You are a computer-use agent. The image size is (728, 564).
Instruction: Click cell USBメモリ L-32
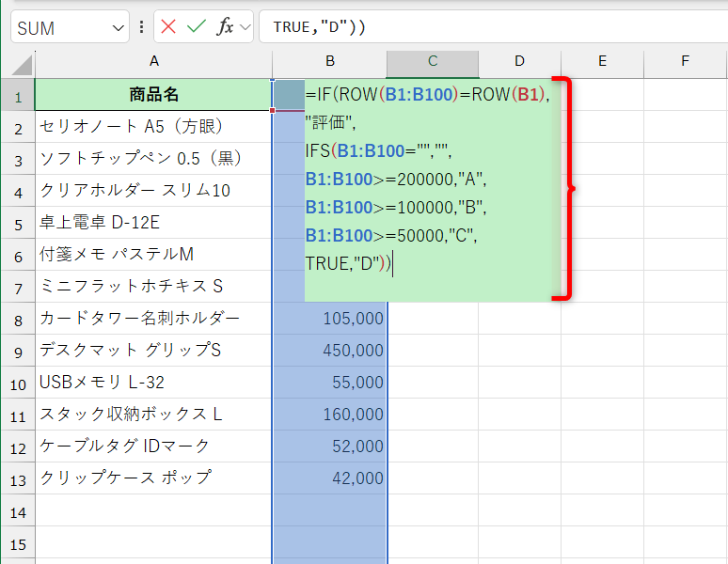(x=153, y=383)
